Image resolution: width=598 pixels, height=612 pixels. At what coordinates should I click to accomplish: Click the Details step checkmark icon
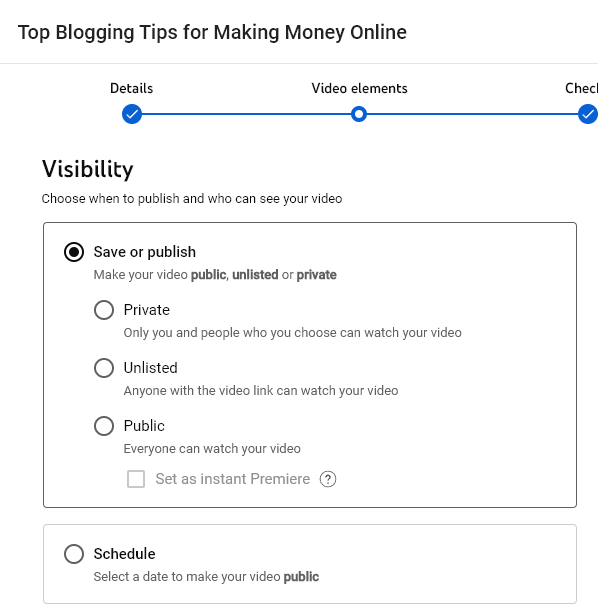pos(132,114)
